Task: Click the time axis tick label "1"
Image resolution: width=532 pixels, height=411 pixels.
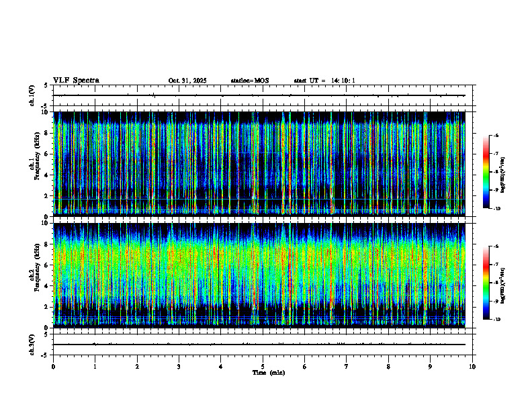Action: pos(95,367)
